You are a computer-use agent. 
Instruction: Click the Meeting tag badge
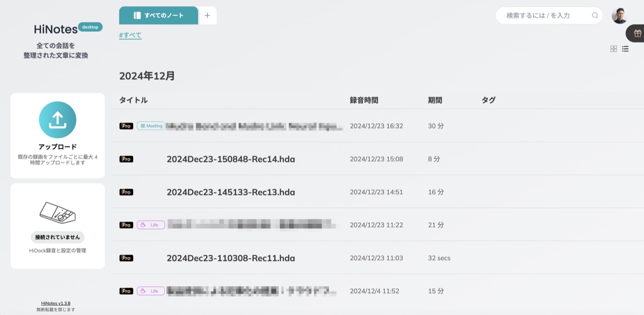pos(151,126)
